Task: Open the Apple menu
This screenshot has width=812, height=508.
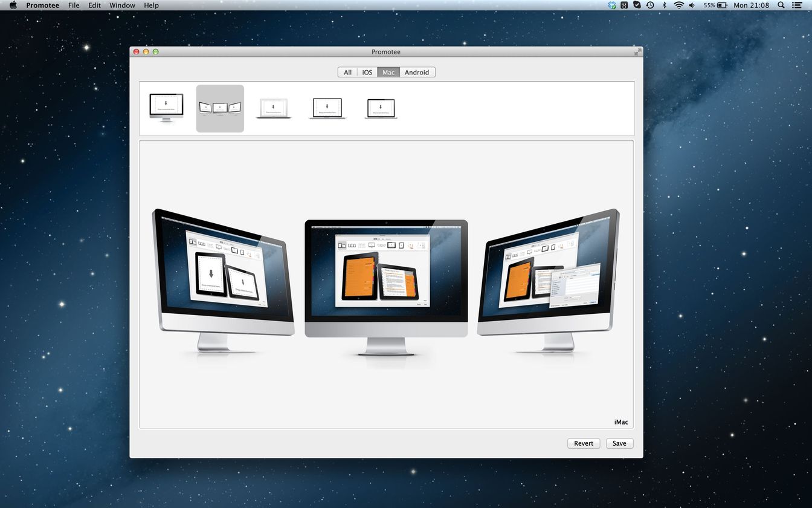Action: 13,5
